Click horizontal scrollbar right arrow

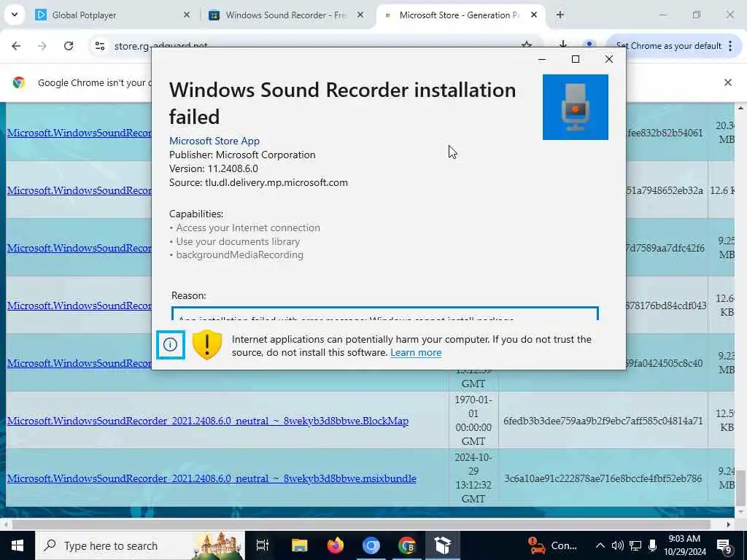[729, 524]
